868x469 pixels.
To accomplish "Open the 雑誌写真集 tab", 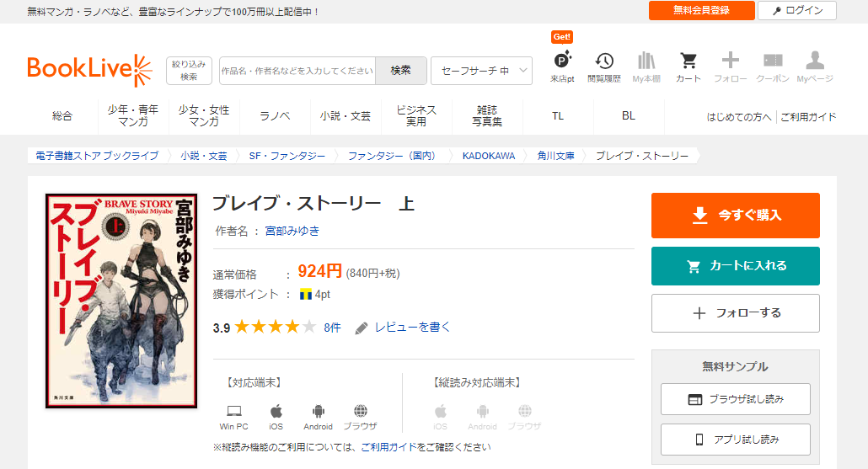I will tap(487, 116).
